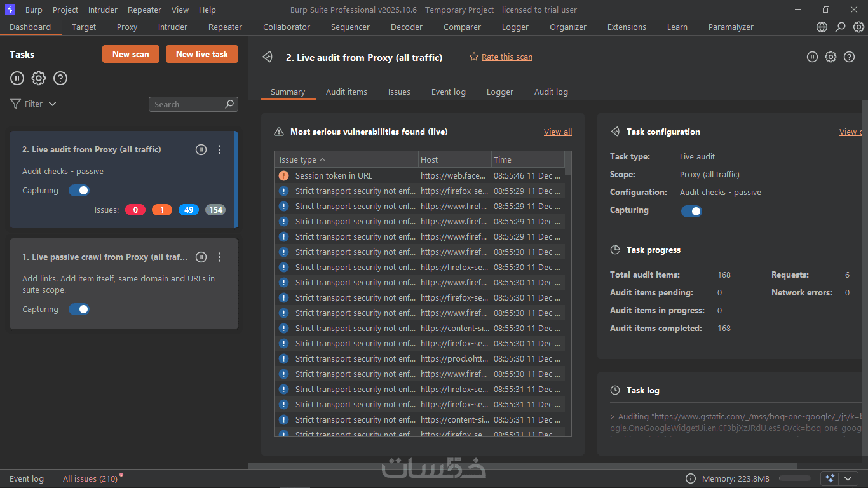Select the Session token in URL row
Image resolution: width=868 pixels, height=488 pixels.
coord(419,175)
